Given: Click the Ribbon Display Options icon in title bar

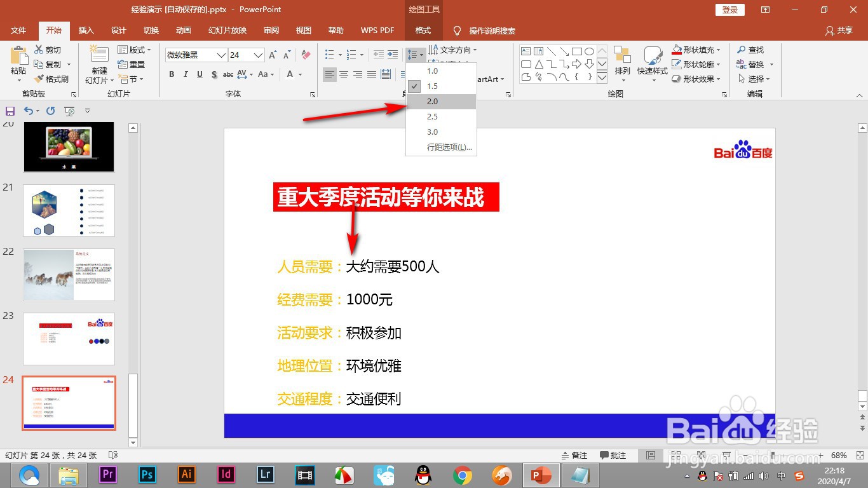Looking at the screenshot, I should 765,10.
